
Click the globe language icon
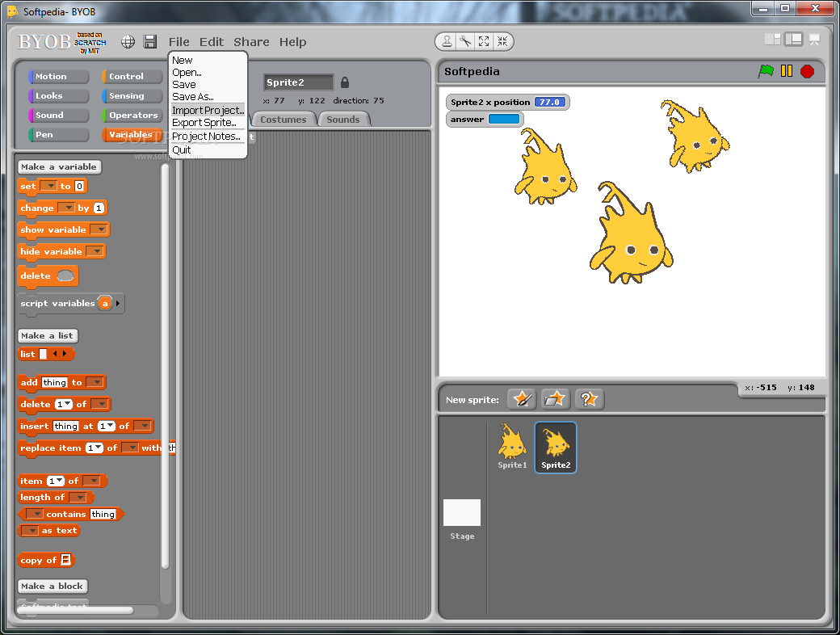coord(128,42)
